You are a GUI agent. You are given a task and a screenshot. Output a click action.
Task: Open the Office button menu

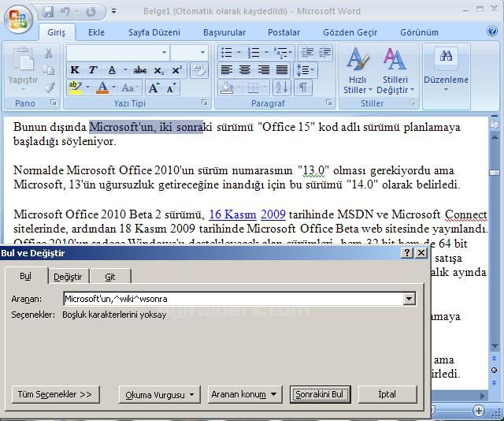[x=18, y=20]
